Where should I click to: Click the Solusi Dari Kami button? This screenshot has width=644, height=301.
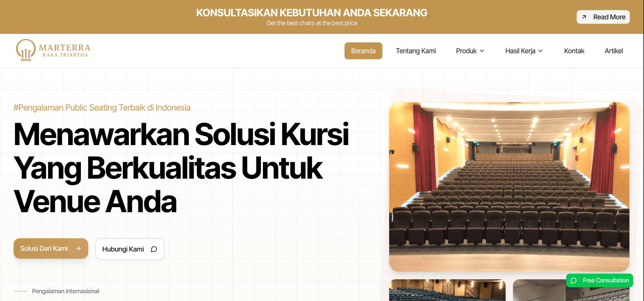pyautogui.click(x=51, y=248)
